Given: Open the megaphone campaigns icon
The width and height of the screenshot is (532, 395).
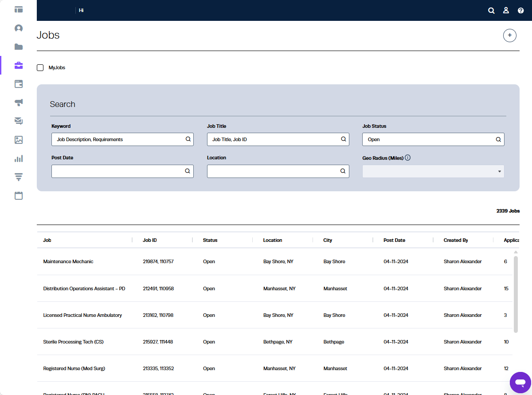Looking at the screenshot, I should 19,103.
